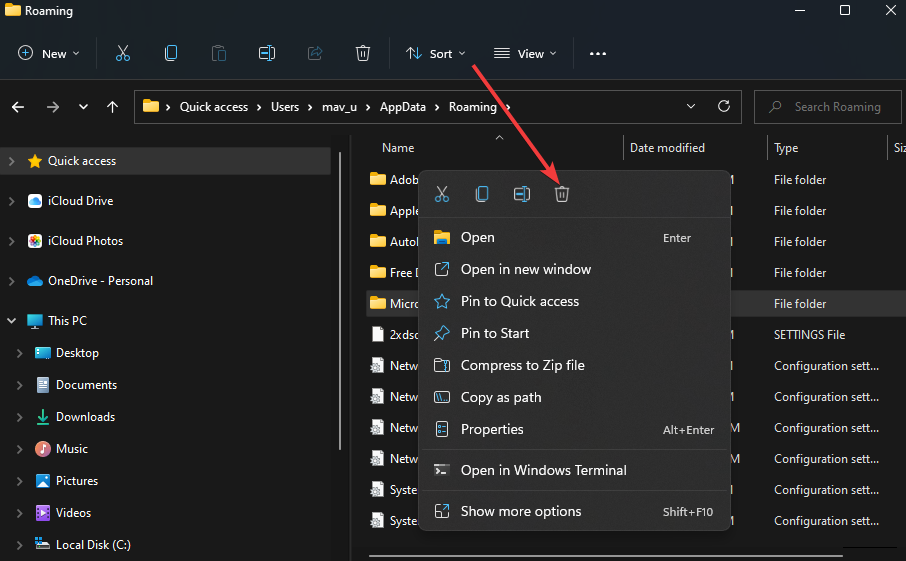Choose Compress to Zip file
906x561 pixels.
[574, 366]
